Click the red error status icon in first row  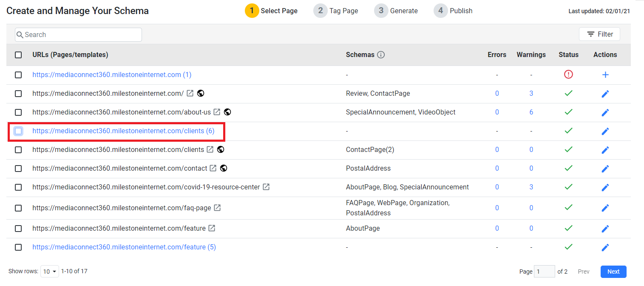(569, 74)
